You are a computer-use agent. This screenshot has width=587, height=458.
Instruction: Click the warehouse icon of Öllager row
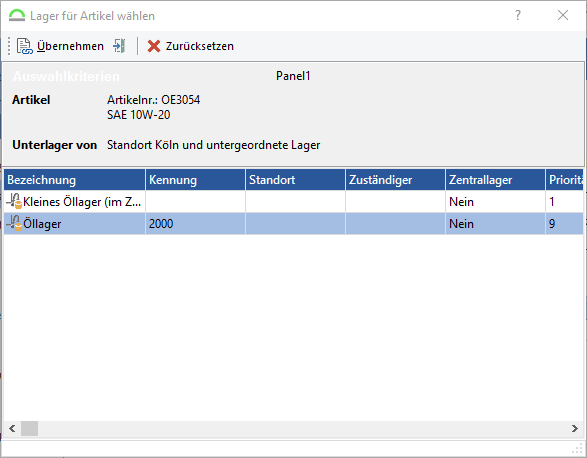point(14,223)
